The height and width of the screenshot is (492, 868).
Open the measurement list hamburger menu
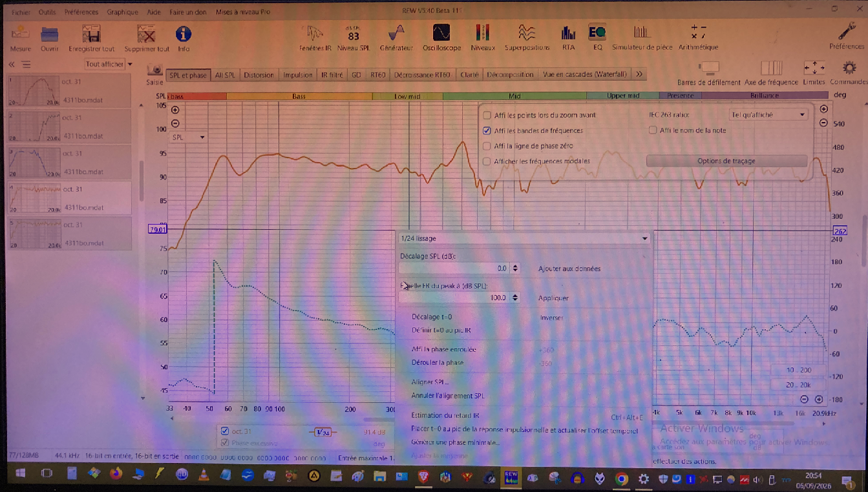(26, 65)
